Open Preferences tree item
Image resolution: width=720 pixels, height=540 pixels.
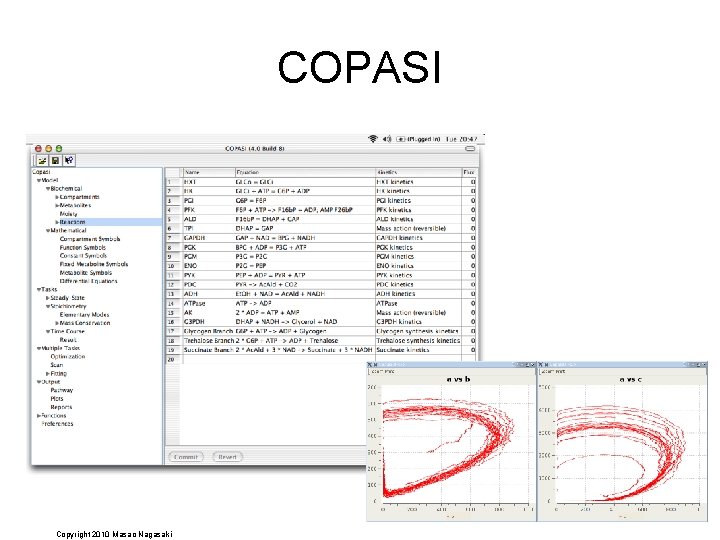pyautogui.click(x=57, y=424)
